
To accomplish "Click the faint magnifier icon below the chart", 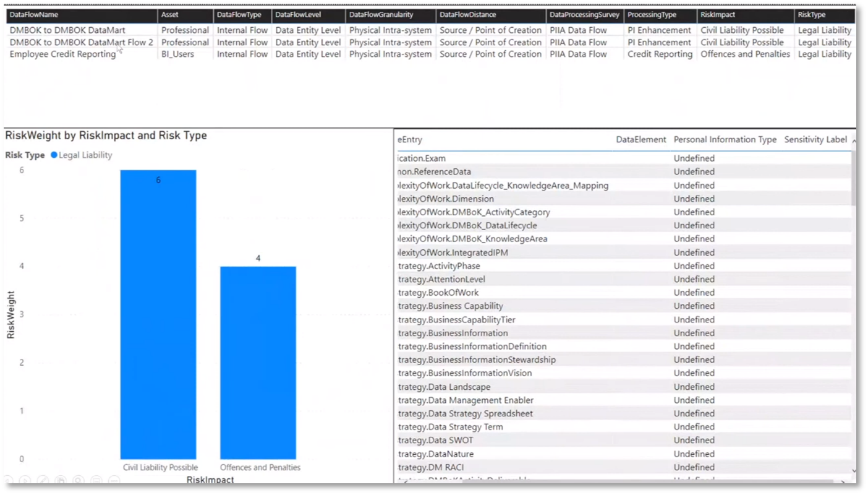I will click(x=79, y=480).
